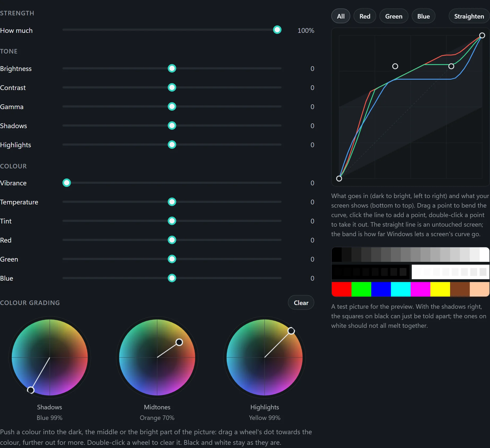490x448 pixels.
Task: Click the TONE section heading
Action: point(9,51)
